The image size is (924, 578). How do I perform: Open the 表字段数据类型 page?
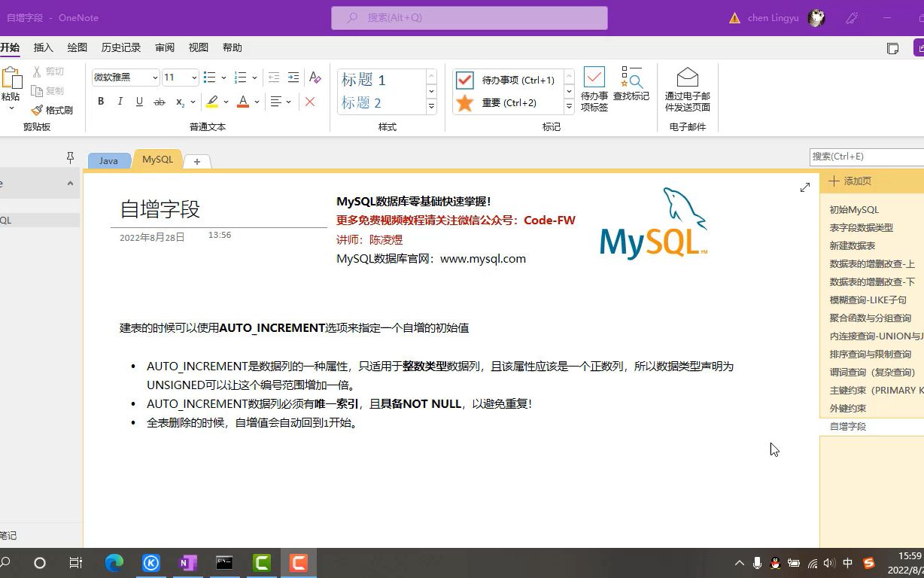[862, 228]
